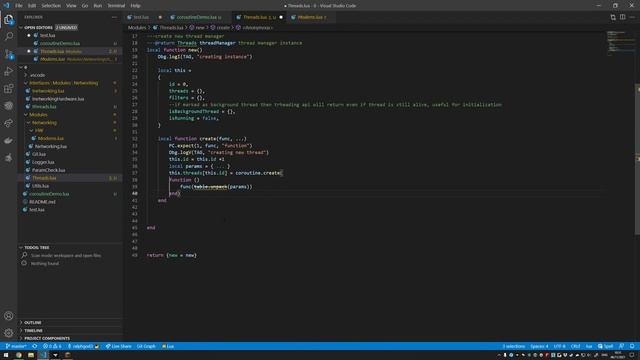The width and height of the screenshot is (640, 360).
Task: Open the Explorer view in activity bar
Action: click(9, 20)
